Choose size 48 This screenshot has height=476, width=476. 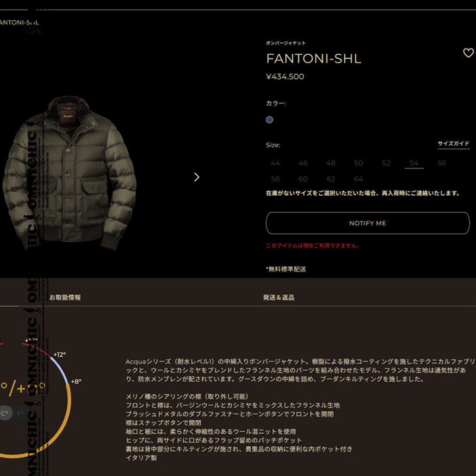[331, 163]
